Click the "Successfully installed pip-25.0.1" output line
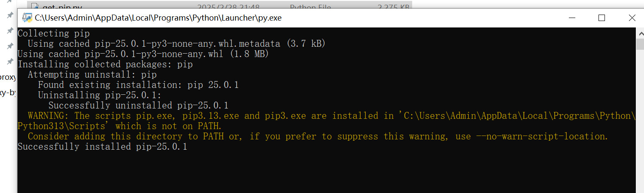 tap(102, 147)
